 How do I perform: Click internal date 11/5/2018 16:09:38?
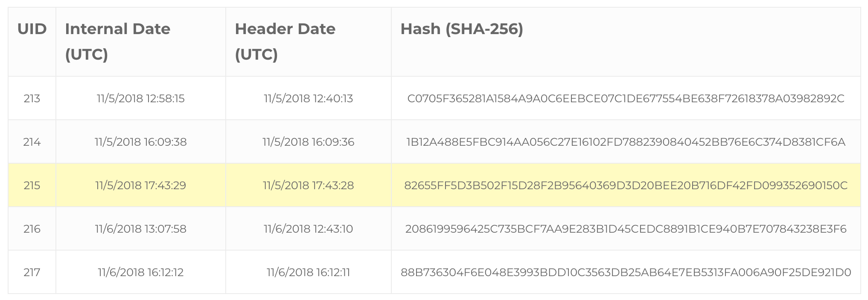tap(141, 142)
